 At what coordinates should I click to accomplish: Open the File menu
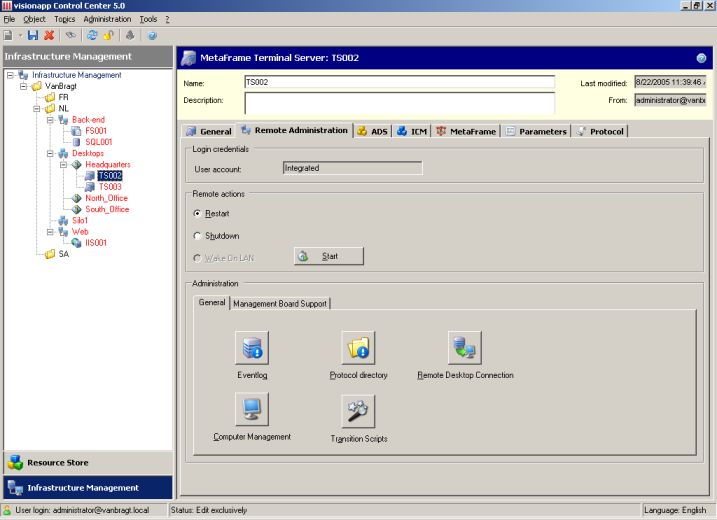(9, 19)
